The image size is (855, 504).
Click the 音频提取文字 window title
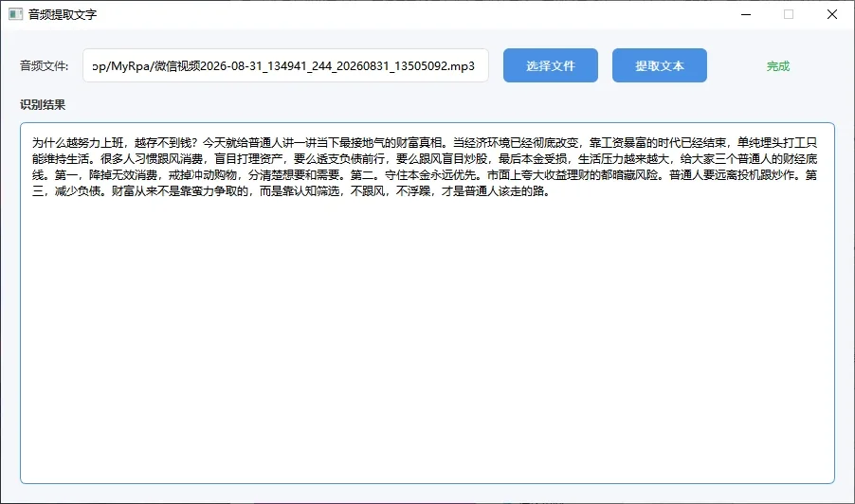(63, 15)
